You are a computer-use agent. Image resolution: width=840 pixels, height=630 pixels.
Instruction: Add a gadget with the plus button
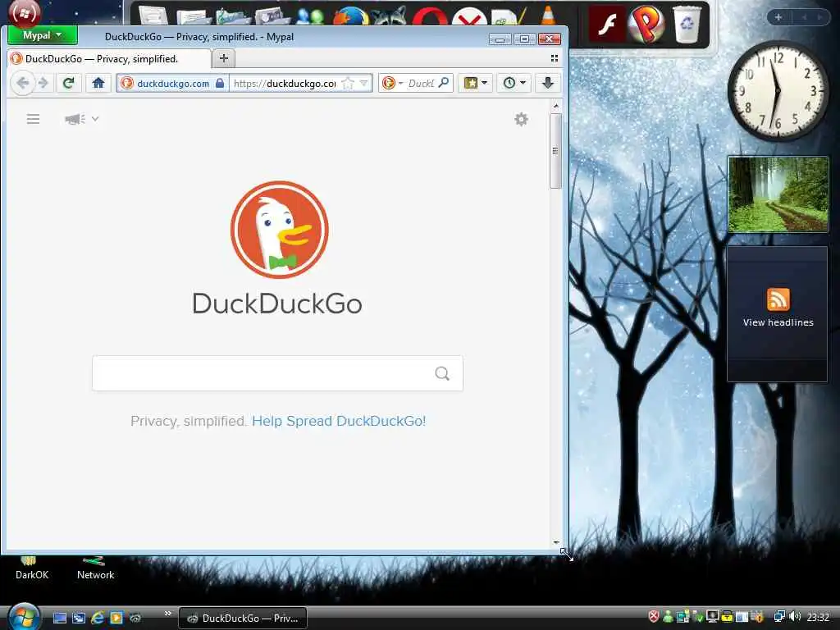tap(778, 17)
